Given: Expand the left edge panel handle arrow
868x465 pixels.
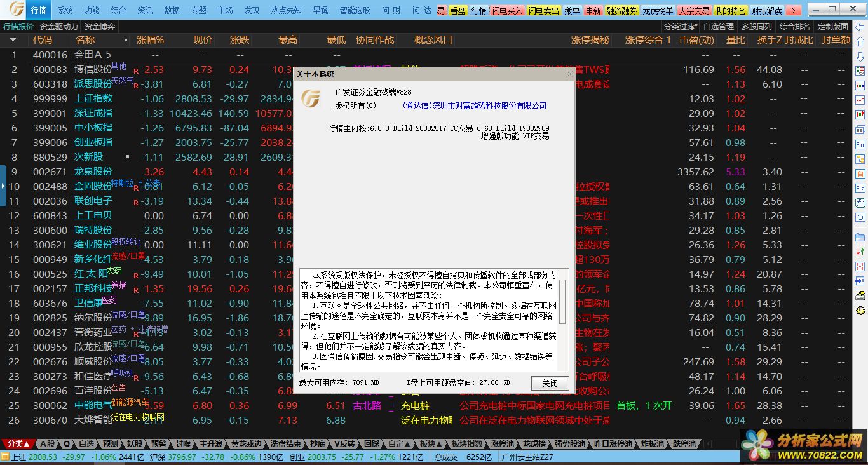Looking at the screenshot, I should (x=3, y=186).
